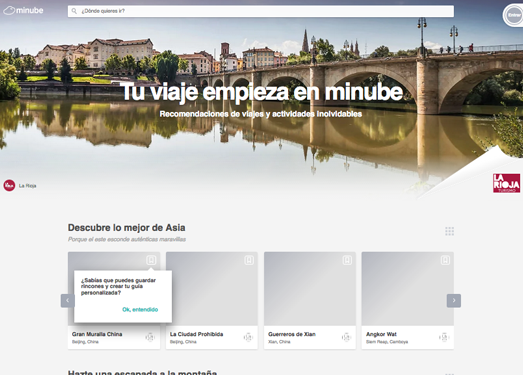
Task: Toggle save bookmark on Gran Muralla China card
Action: pos(151,260)
